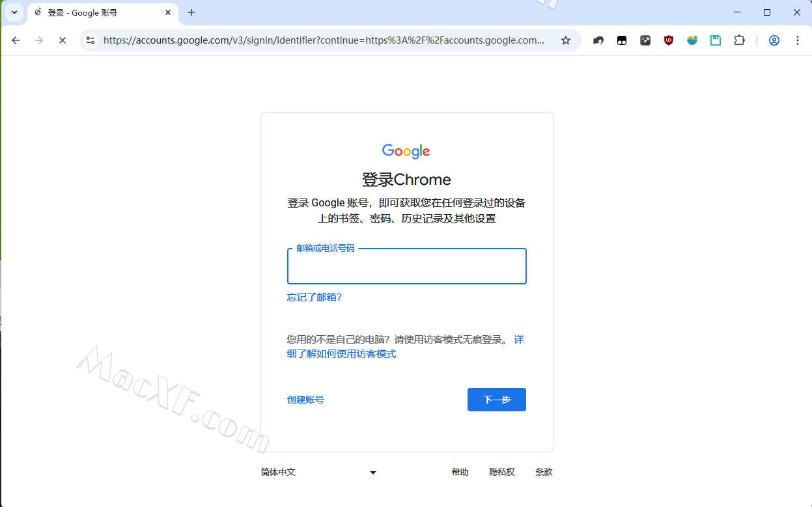Open the tab search dropdown arrow

point(14,12)
